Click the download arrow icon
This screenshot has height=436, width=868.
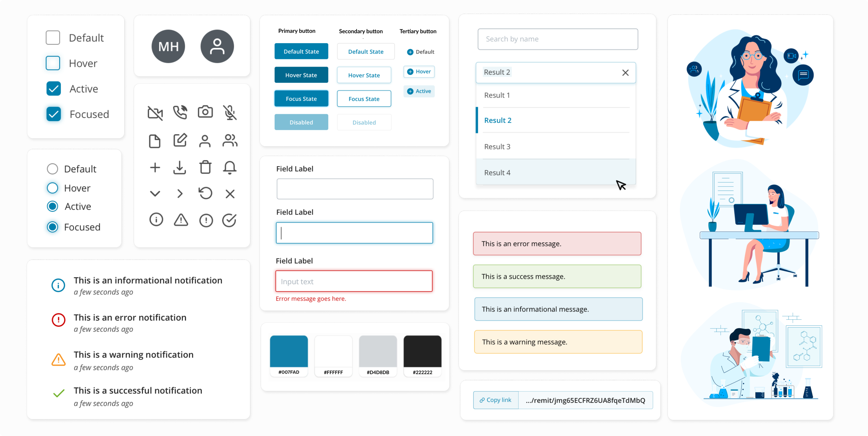click(180, 167)
